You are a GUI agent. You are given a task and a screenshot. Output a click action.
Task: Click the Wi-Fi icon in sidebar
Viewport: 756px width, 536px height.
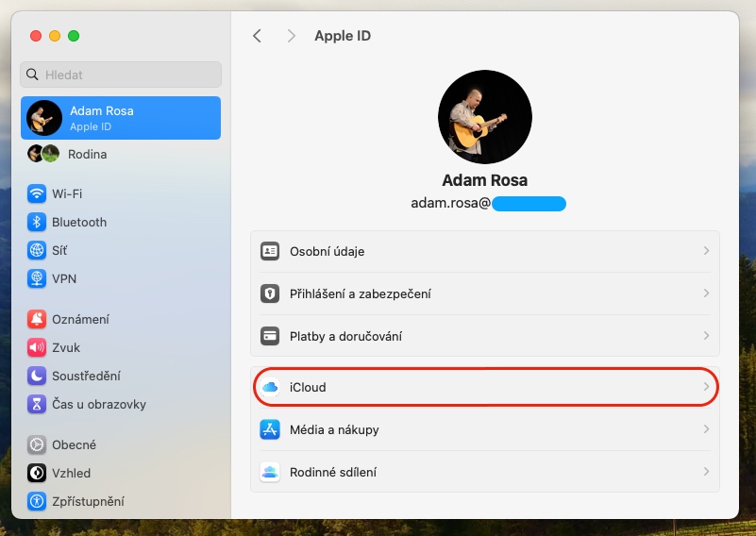37,193
